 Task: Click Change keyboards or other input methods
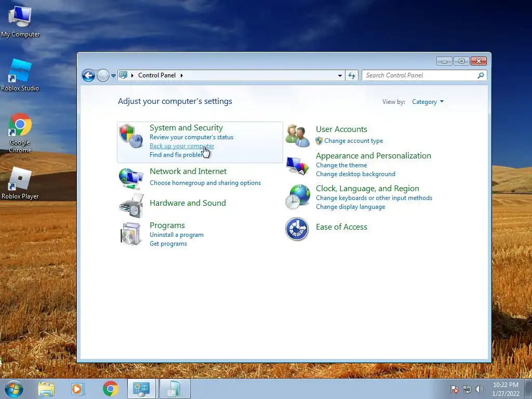point(374,198)
